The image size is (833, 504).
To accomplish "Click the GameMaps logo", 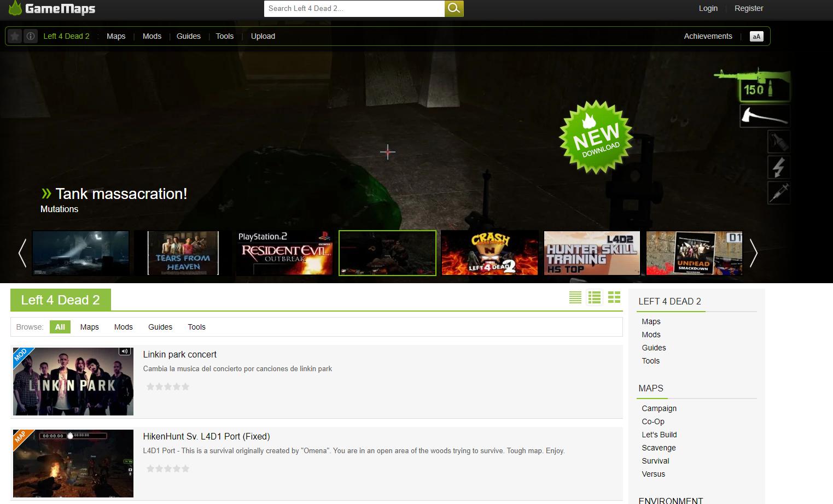I will [52, 9].
